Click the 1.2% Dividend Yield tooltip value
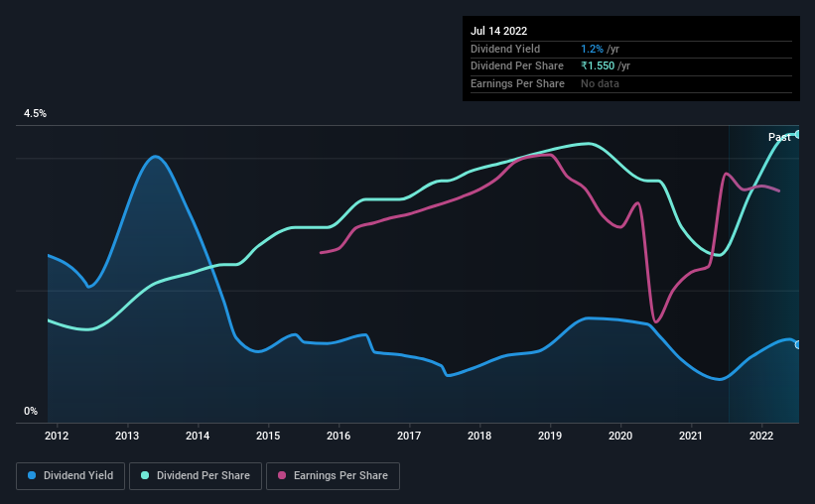Viewport: 815px width, 504px height. click(592, 49)
